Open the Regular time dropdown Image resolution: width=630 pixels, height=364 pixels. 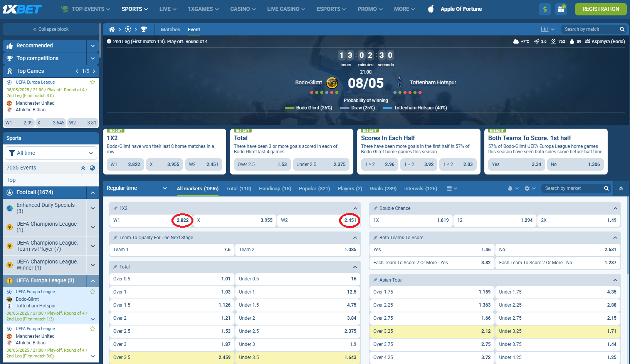[137, 188]
